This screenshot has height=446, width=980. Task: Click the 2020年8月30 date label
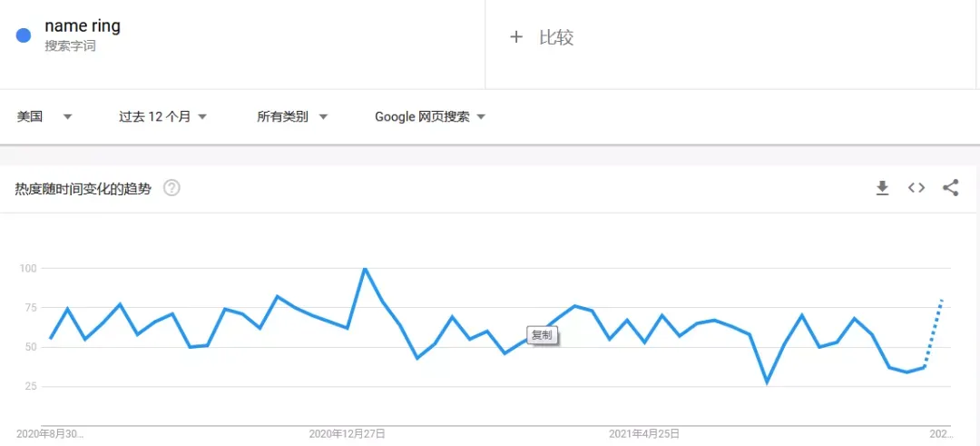pyautogui.click(x=50, y=433)
